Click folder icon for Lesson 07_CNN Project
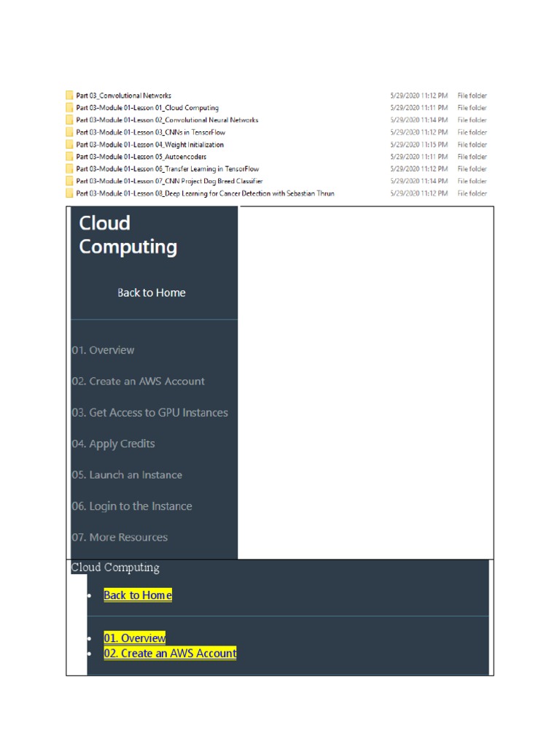Viewport: 560px width, 747px height. pos(69,181)
